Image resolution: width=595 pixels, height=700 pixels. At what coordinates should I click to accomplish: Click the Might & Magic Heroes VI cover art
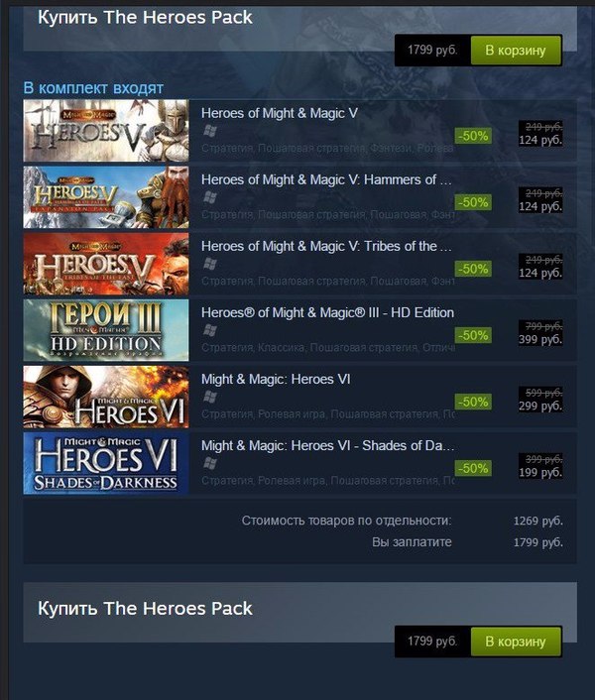coord(106,397)
